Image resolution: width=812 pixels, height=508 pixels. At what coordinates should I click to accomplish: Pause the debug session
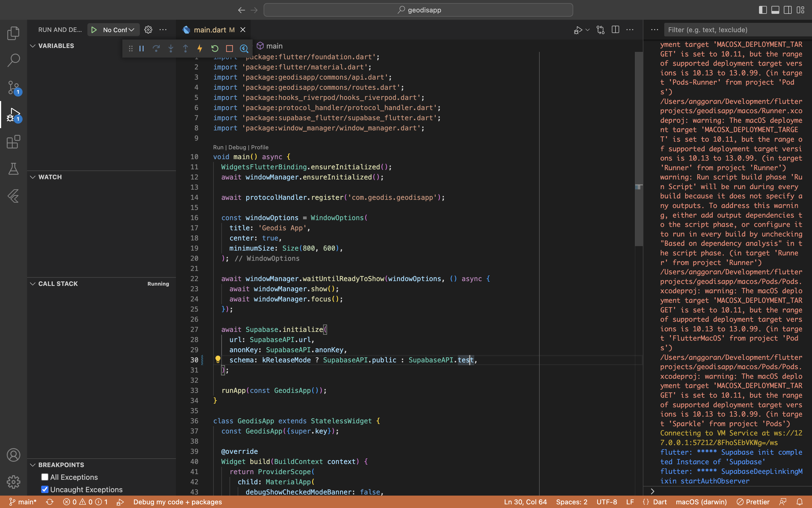coord(142,49)
